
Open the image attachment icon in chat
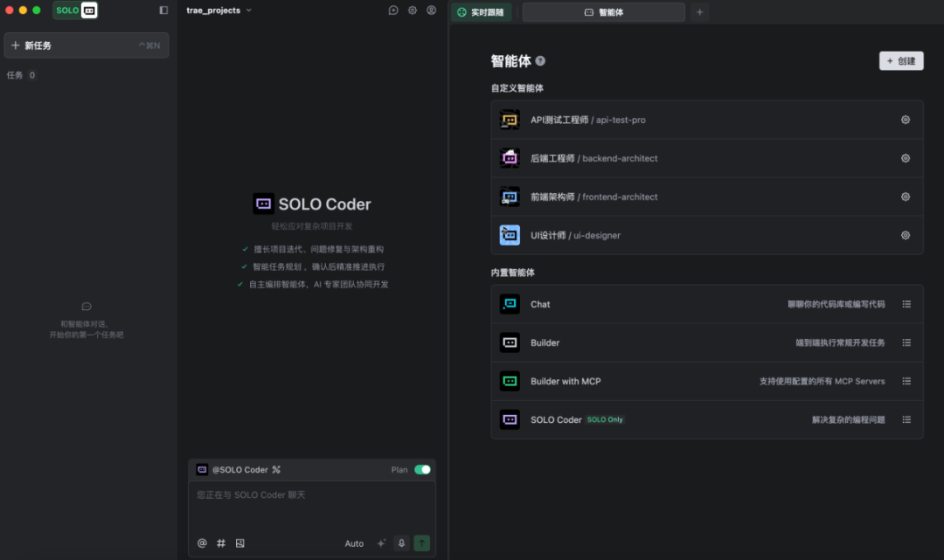point(240,543)
